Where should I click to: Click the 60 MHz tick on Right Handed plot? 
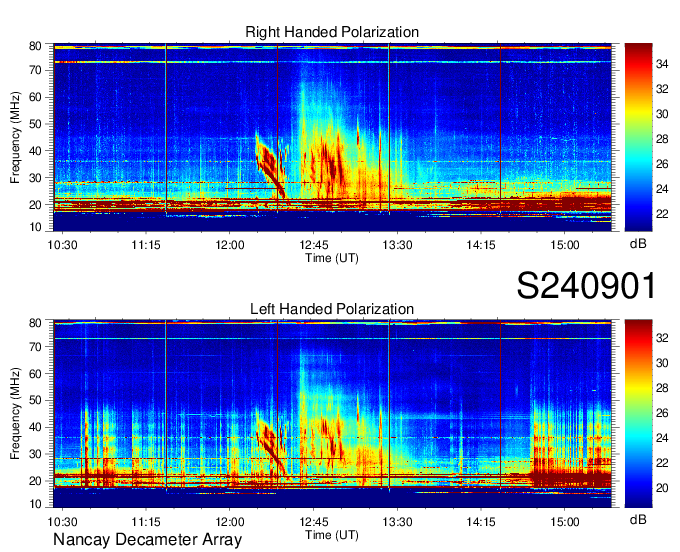click(x=36, y=97)
